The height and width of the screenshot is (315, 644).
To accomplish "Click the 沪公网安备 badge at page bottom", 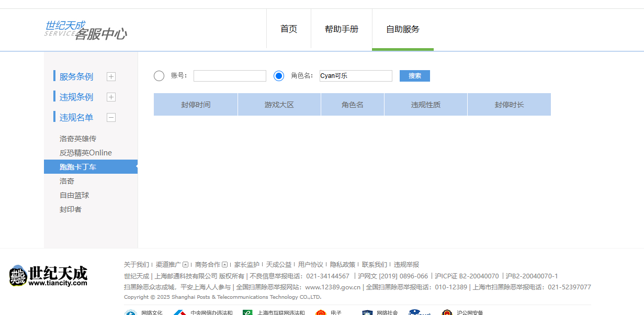I will point(462,312).
